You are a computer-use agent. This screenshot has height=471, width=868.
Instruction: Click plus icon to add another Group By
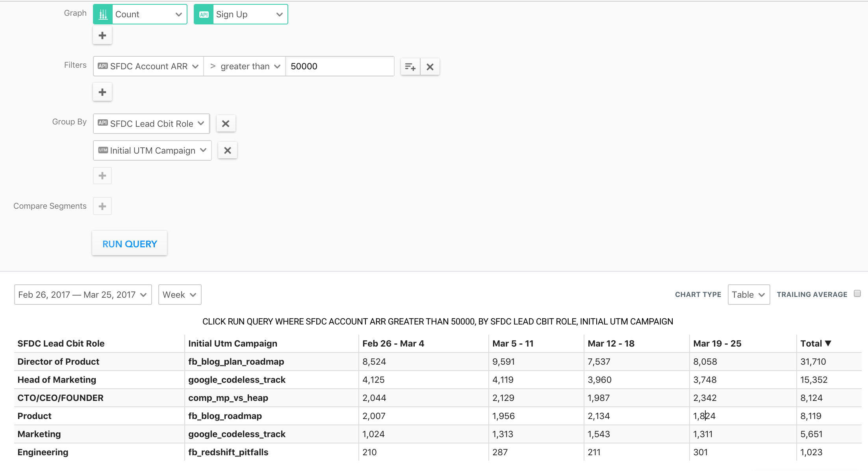[102, 176]
